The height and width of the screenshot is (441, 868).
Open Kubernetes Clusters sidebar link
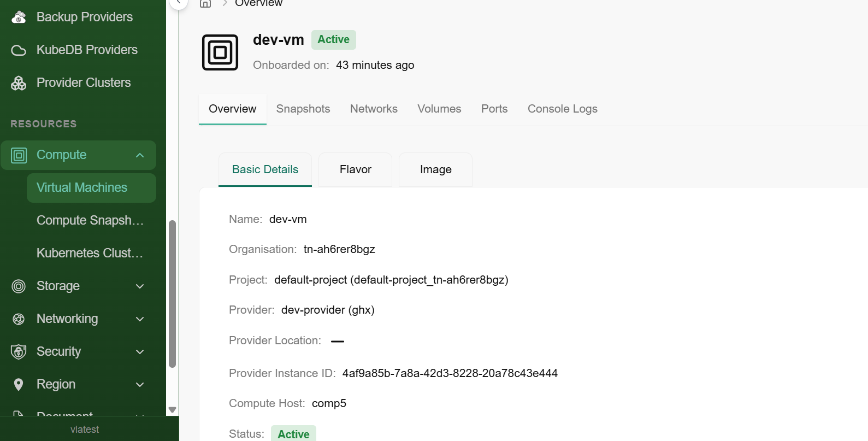click(x=90, y=253)
